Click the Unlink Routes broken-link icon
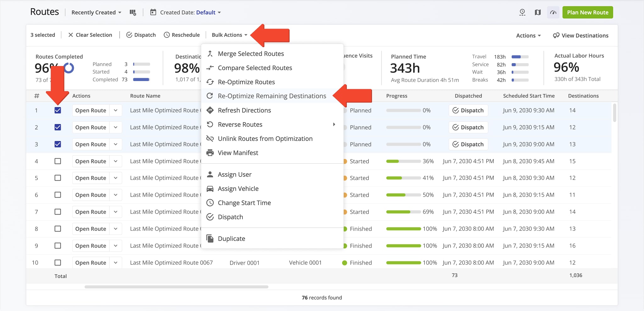Screen dimensions: 644x311 pos(210,139)
